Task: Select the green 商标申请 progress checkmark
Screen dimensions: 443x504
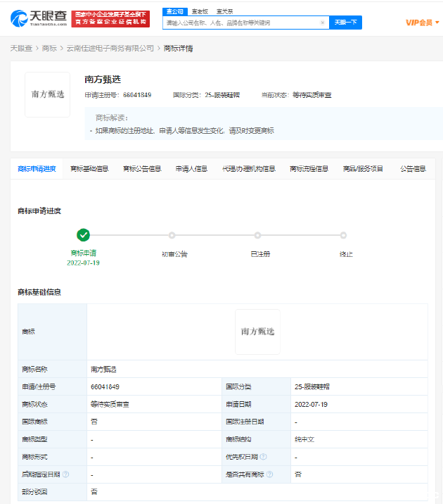Action: pos(83,235)
